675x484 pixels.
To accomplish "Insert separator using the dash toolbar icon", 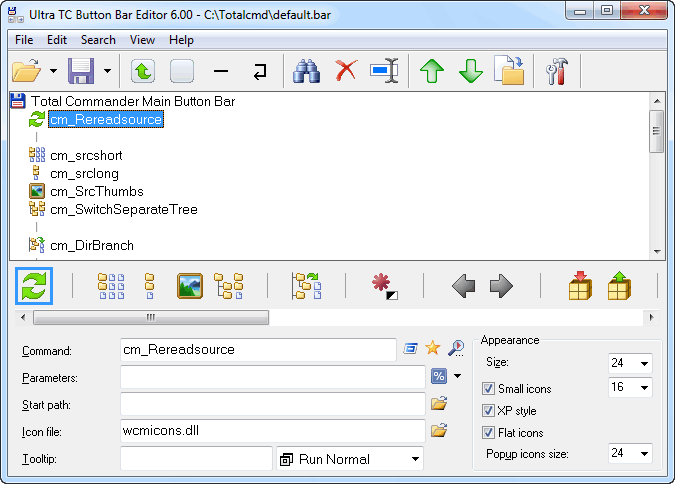I will 221,71.
